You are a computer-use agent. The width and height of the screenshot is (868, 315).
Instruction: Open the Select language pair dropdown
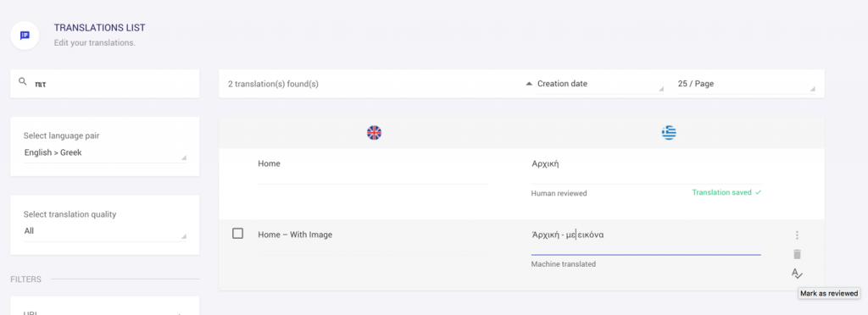(x=105, y=153)
